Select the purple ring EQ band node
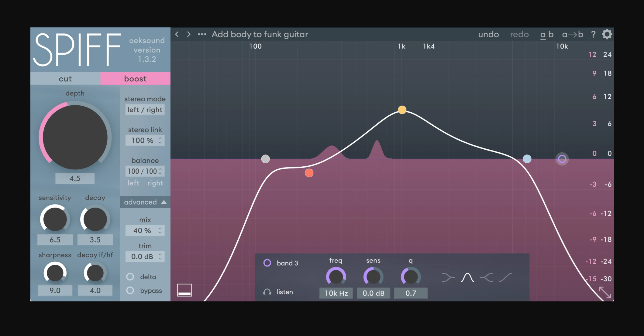Screen dimensions: 644x336 (x=562, y=159)
